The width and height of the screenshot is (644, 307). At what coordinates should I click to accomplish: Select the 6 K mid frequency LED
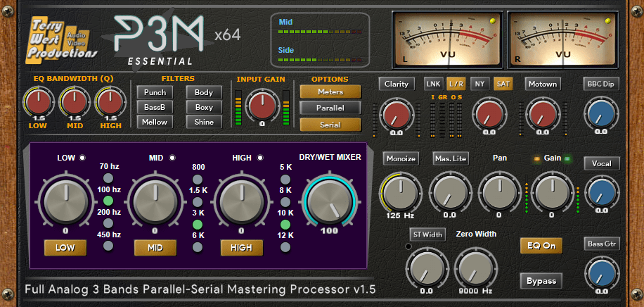tap(198, 247)
